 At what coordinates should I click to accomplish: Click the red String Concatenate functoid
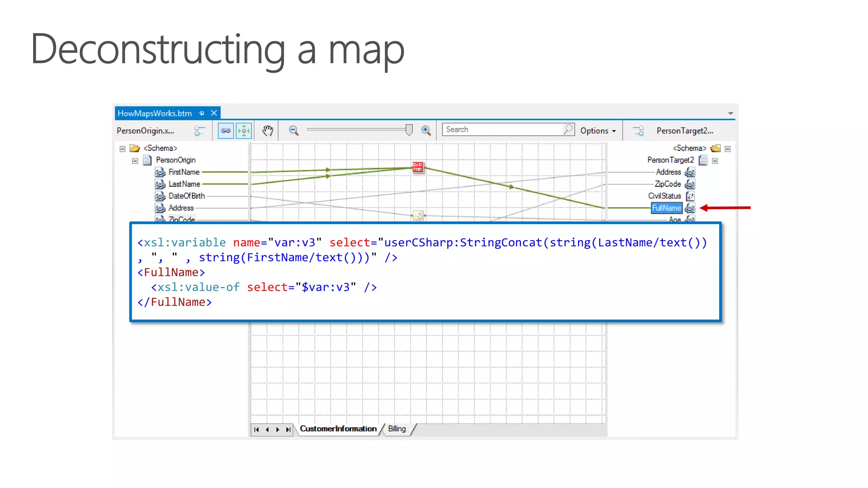[417, 167]
